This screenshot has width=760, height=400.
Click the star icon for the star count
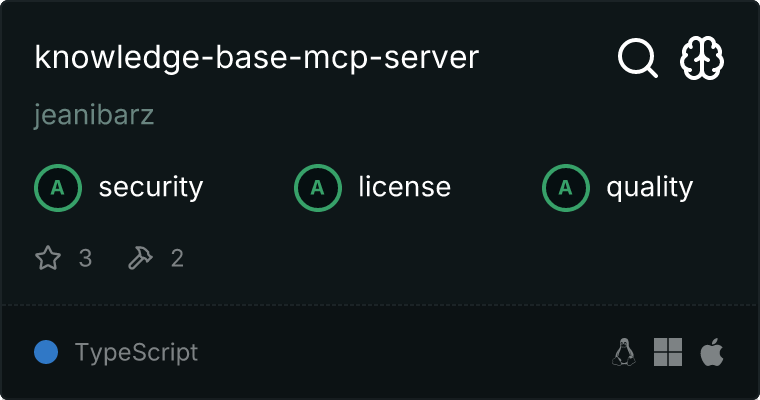point(48,259)
